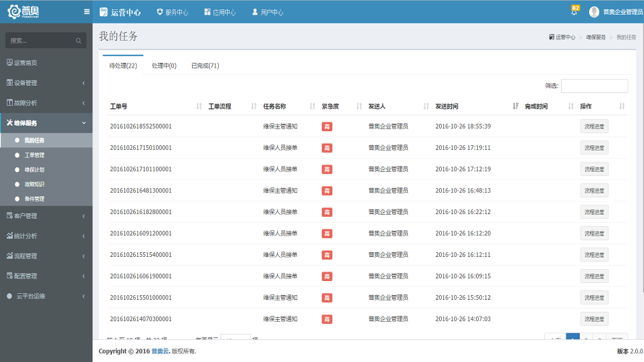The width and height of the screenshot is (644, 362).
Task: Open 运营首页 in sidebar
Action: pos(46,63)
